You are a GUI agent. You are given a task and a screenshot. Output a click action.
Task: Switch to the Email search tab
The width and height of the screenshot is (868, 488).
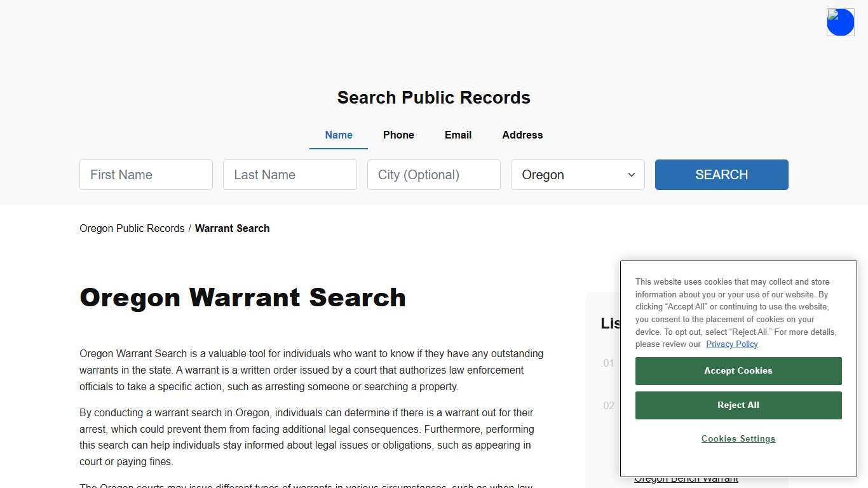(x=458, y=135)
